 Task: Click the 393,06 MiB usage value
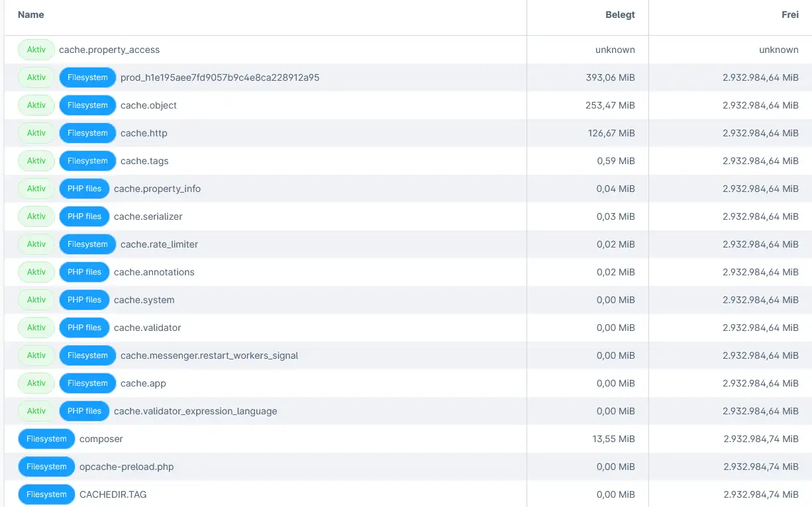(x=611, y=77)
